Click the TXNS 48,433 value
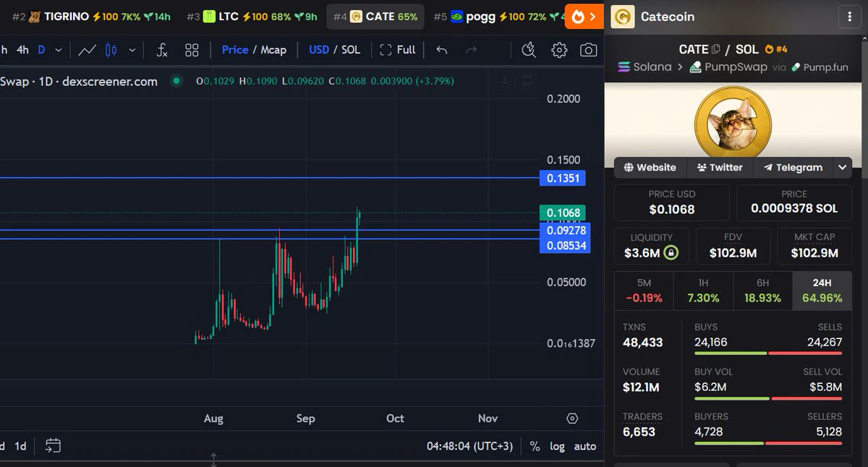 tap(642, 343)
